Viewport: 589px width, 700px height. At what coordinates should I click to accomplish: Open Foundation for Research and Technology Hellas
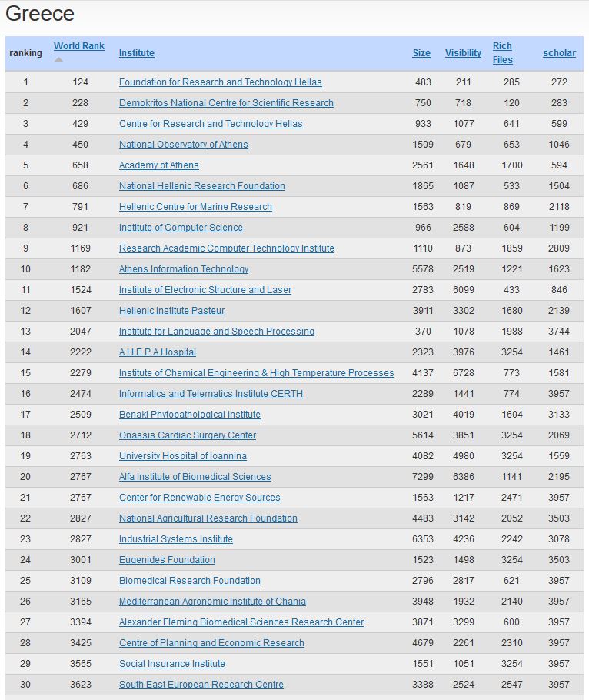[x=220, y=82]
